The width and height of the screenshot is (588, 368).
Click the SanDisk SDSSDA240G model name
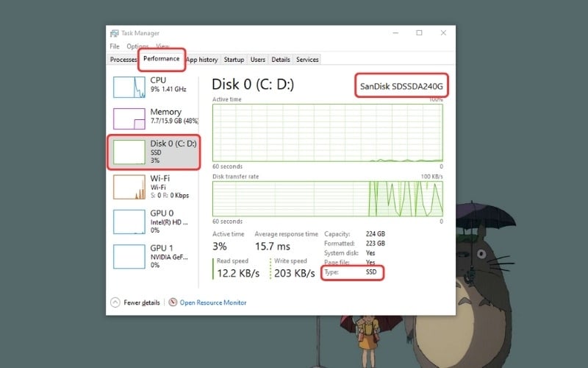401,86
